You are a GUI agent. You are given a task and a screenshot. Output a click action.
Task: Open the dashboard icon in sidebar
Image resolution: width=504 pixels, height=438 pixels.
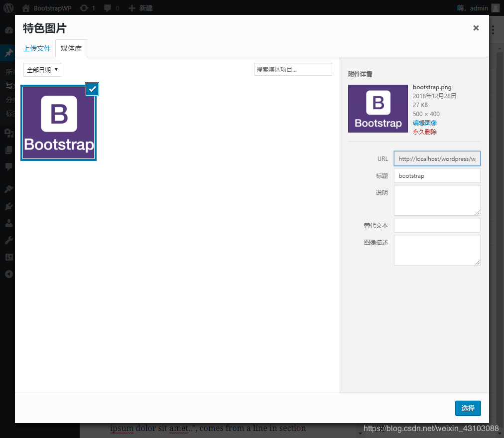[x=8, y=30]
